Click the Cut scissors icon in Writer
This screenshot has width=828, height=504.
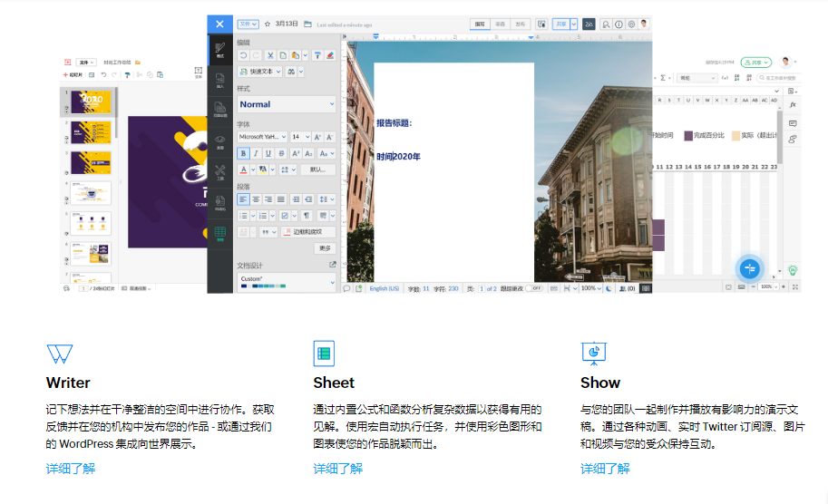pos(270,55)
